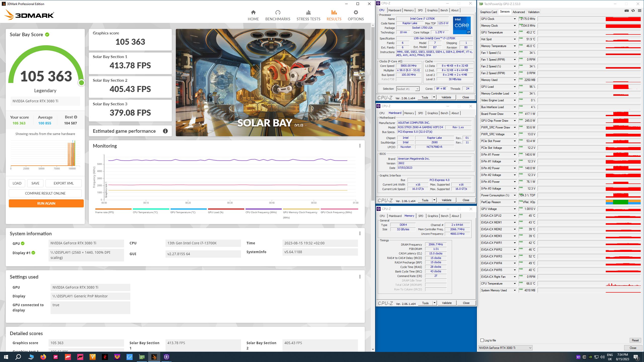
Task: Click the PerfCap Reason color bar
Action: click(623, 202)
